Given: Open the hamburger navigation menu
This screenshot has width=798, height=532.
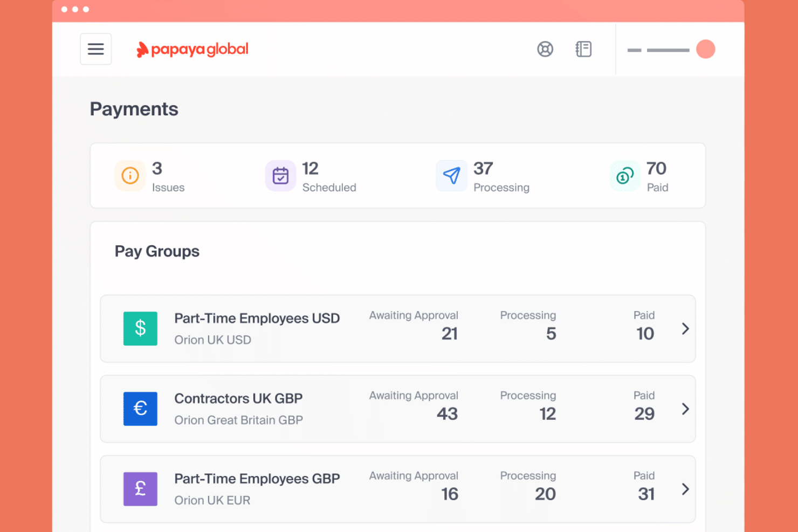Looking at the screenshot, I should point(95,49).
